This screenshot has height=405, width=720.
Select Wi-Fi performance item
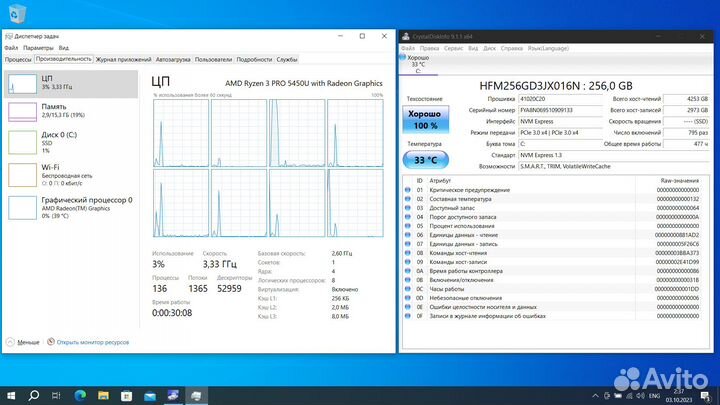tap(71, 175)
